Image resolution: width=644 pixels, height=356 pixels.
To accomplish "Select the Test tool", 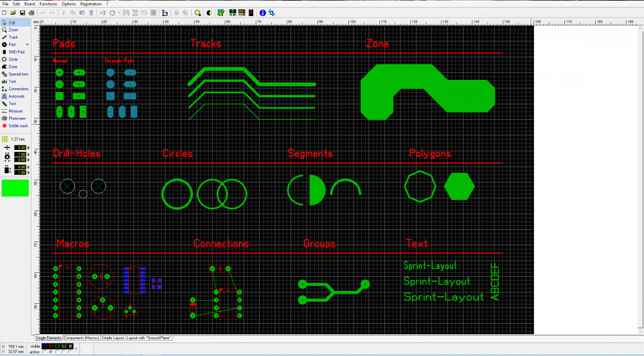I will (15, 104).
